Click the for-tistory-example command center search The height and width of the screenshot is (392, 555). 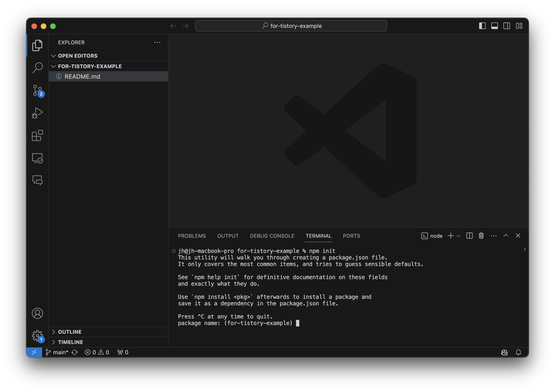[291, 26]
